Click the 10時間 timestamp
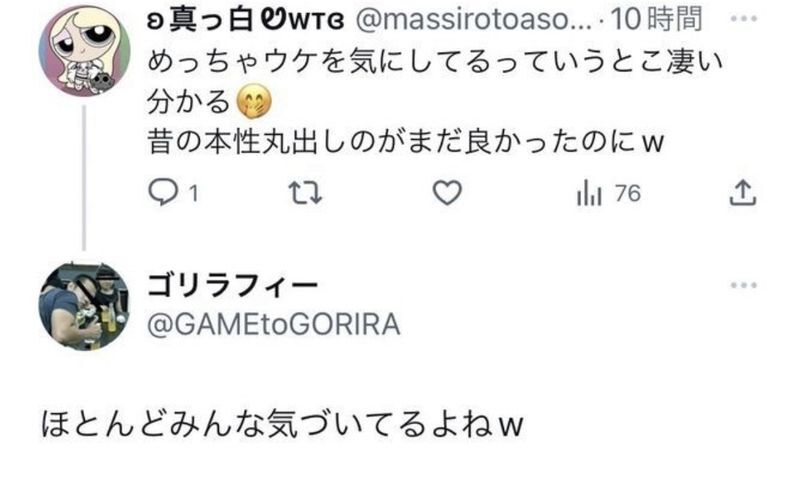 click(657, 19)
